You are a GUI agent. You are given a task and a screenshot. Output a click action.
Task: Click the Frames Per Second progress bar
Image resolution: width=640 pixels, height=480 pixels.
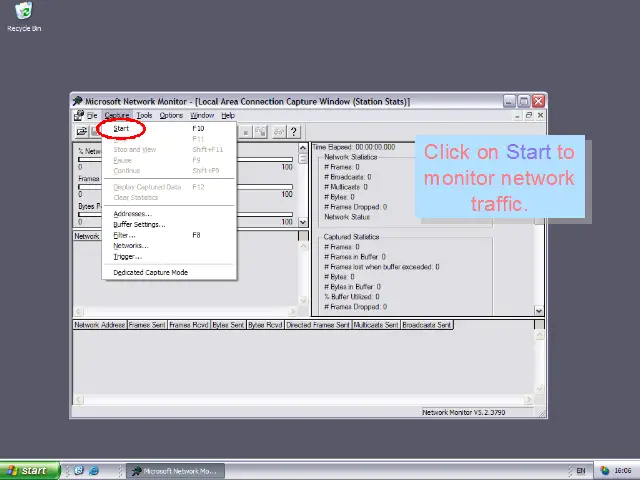tap(185, 187)
